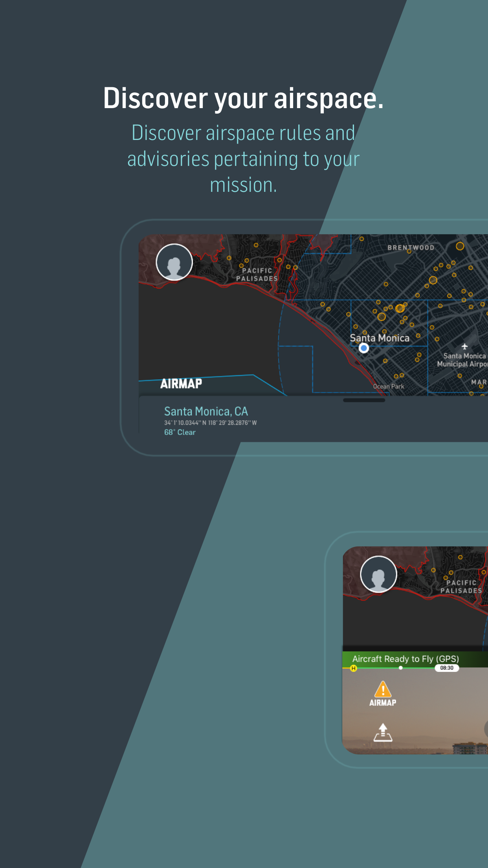Click the 'PACIFIC PALISADES' label on upper map

[x=257, y=274]
